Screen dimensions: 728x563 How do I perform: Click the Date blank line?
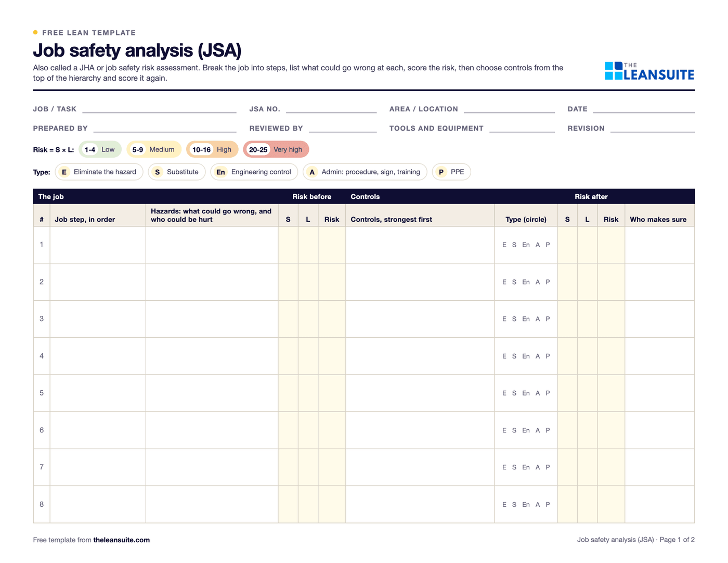[644, 109]
